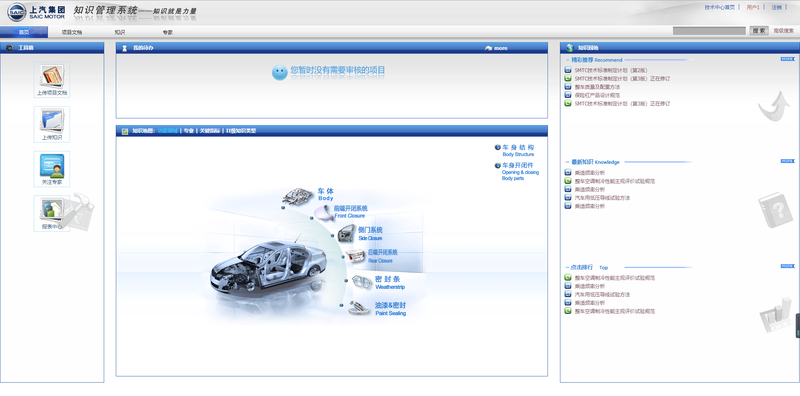Click the car body frame image
This screenshot has height=396, width=800.
[268, 266]
